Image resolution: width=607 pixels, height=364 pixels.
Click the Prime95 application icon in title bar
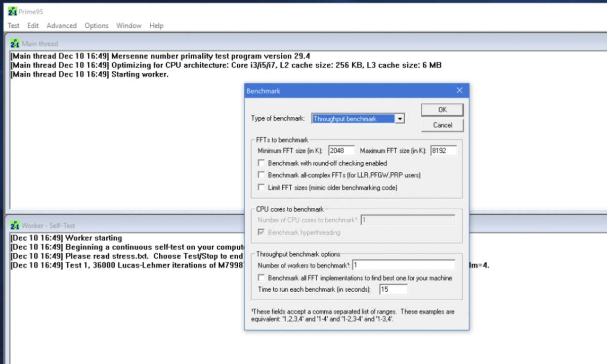pos(13,11)
